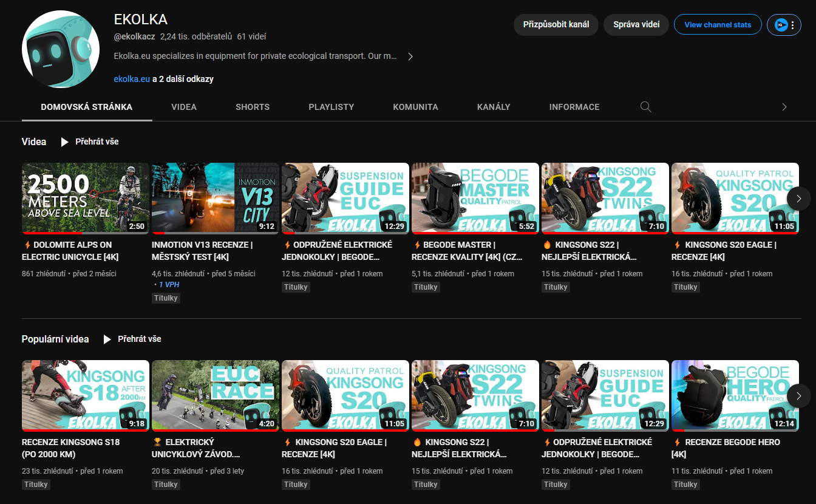Click the View channel stats button
This screenshot has width=816, height=504.
[x=718, y=25]
